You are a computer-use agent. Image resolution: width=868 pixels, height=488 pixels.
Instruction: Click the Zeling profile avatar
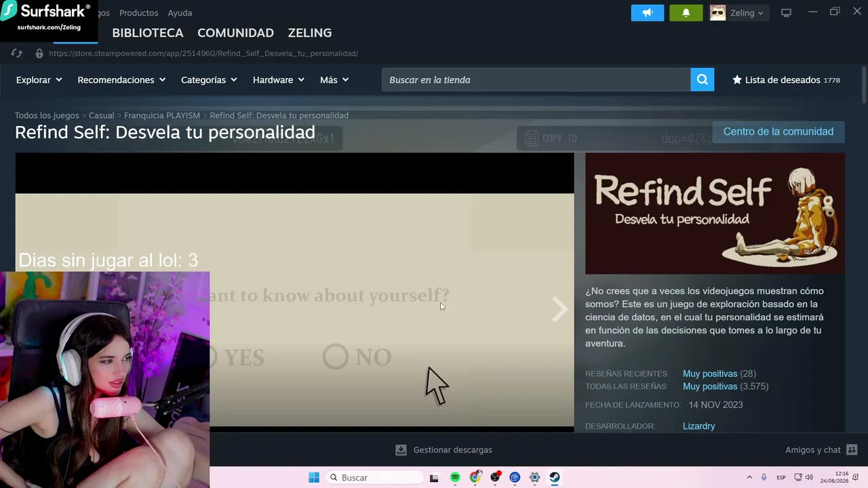tap(717, 13)
